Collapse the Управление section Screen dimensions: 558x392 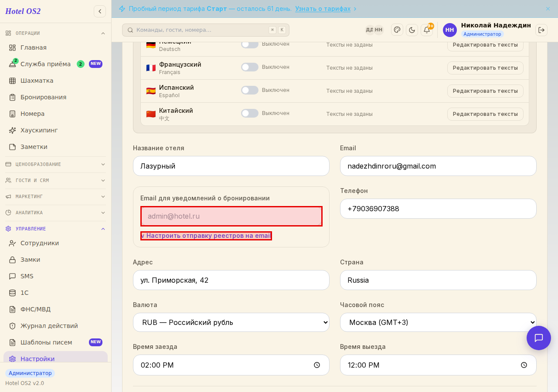pos(55,229)
